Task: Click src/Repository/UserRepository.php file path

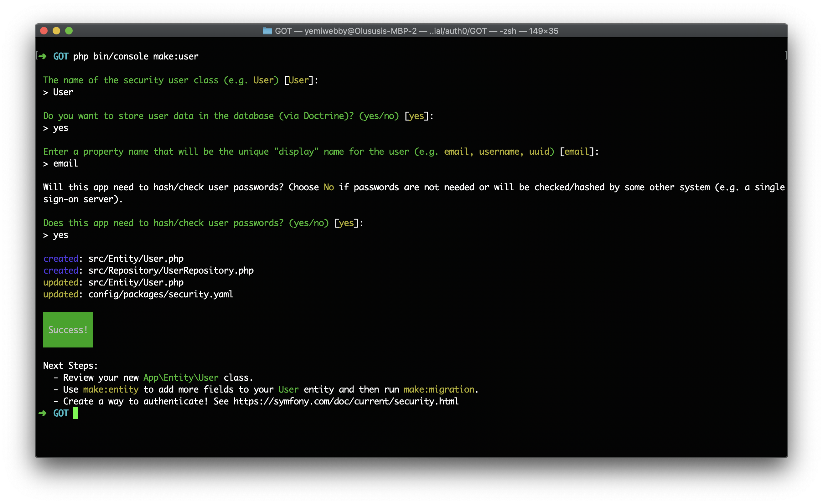Action: click(x=171, y=270)
